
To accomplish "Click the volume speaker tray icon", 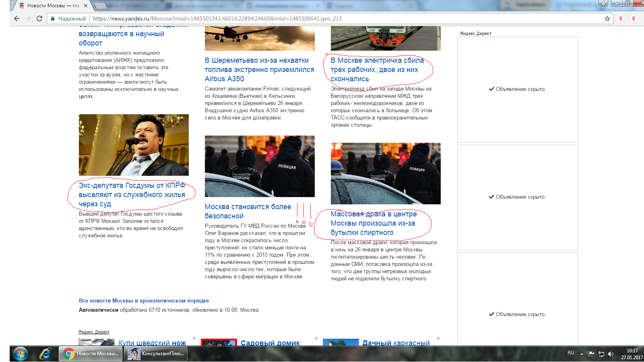I will (x=611, y=354).
